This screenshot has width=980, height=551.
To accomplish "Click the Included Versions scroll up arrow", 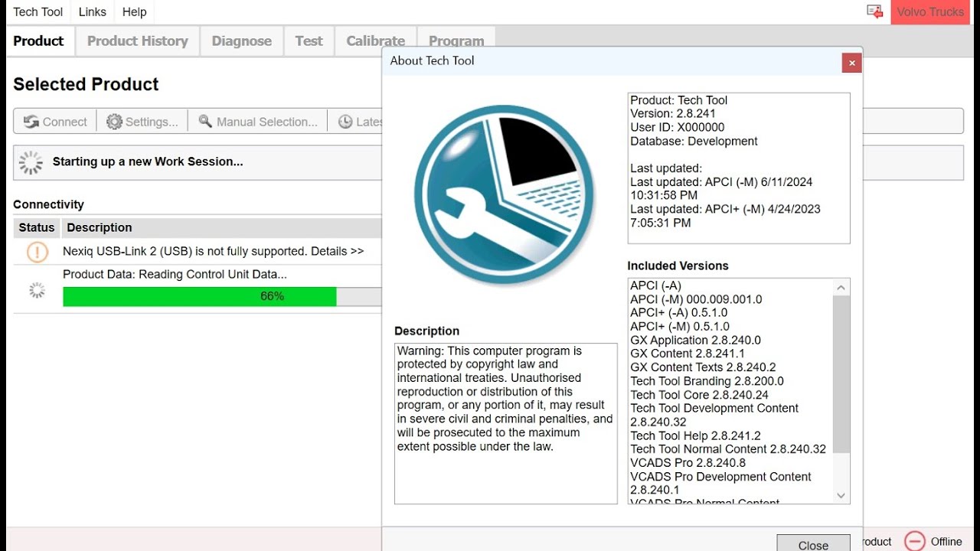I will click(841, 288).
